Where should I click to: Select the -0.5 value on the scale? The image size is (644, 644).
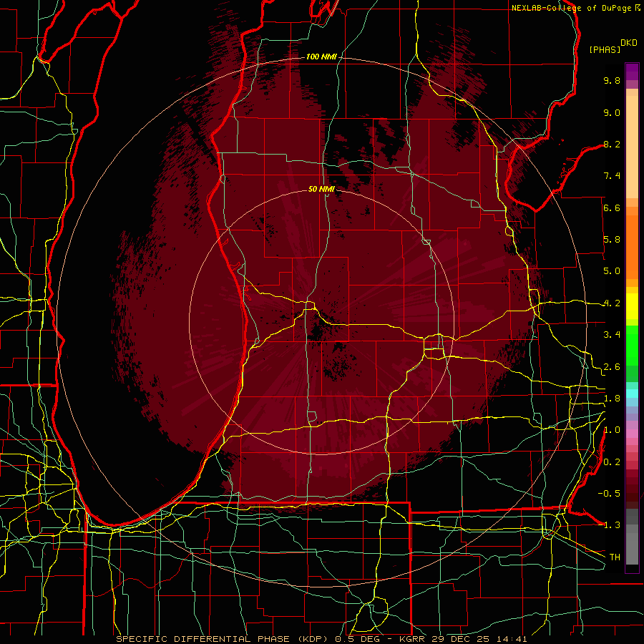(609, 493)
